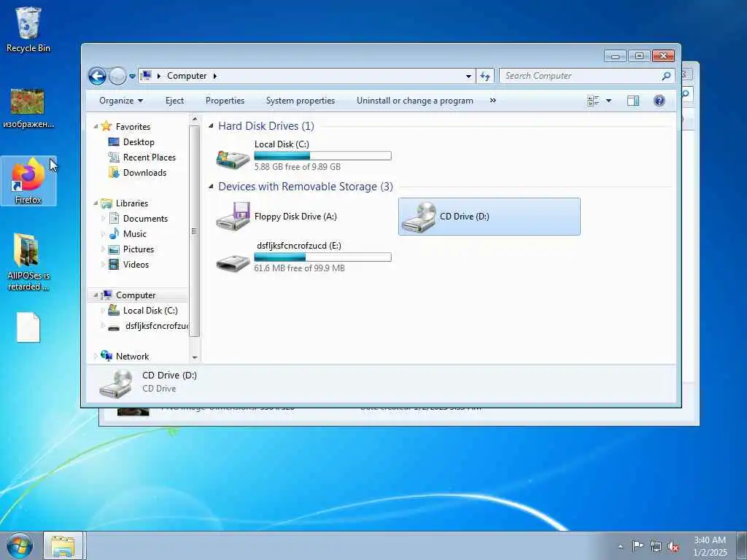Show more toolbar commands chevron
This screenshot has height=560, width=747.
tap(492, 101)
